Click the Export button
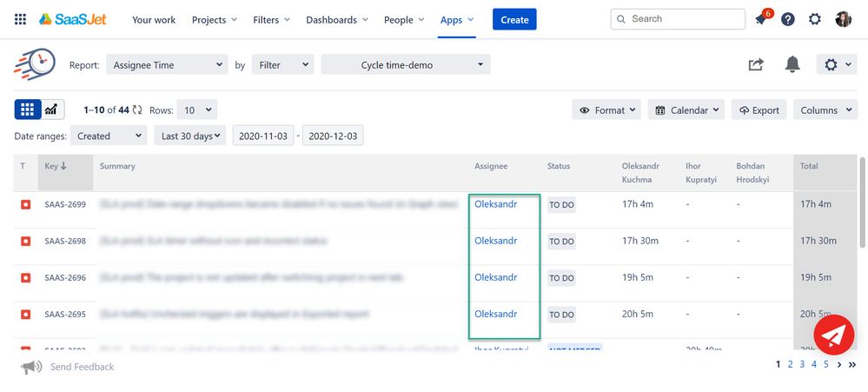Image resolution: width=868 pixels, height=392 pixels. pyautogui.click(x=759, y=110)
